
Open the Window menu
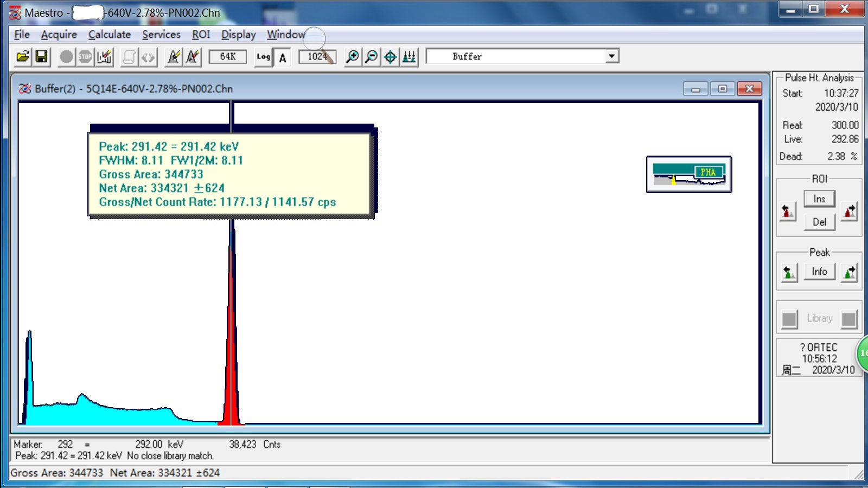point(286,34)
